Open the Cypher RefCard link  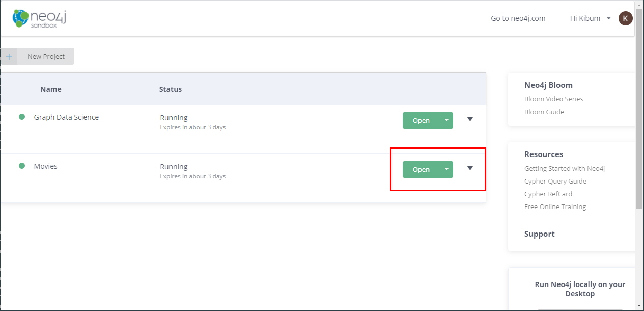548,194
